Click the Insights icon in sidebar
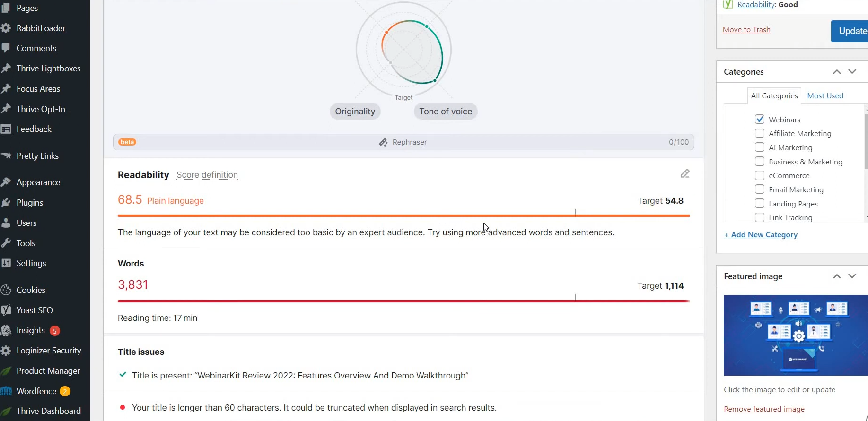Viewport: 868px width, 421px height. [6, 330]
